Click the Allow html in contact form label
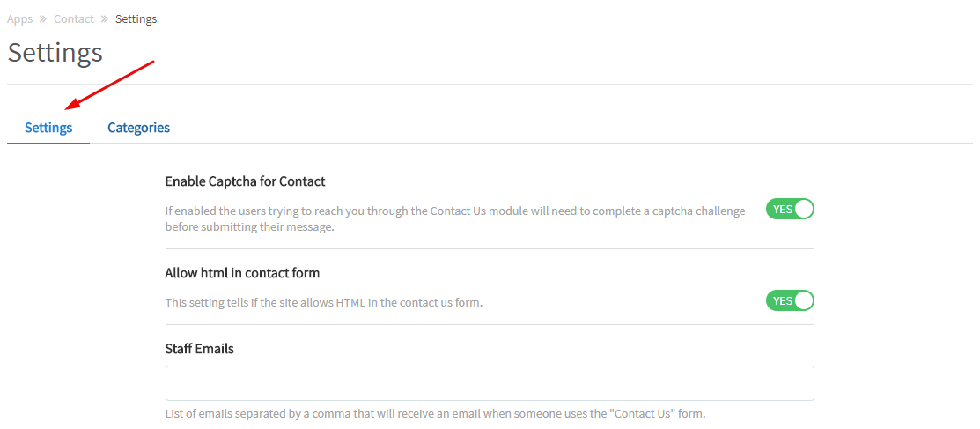The image size is (980, 429). coord(242,273)
